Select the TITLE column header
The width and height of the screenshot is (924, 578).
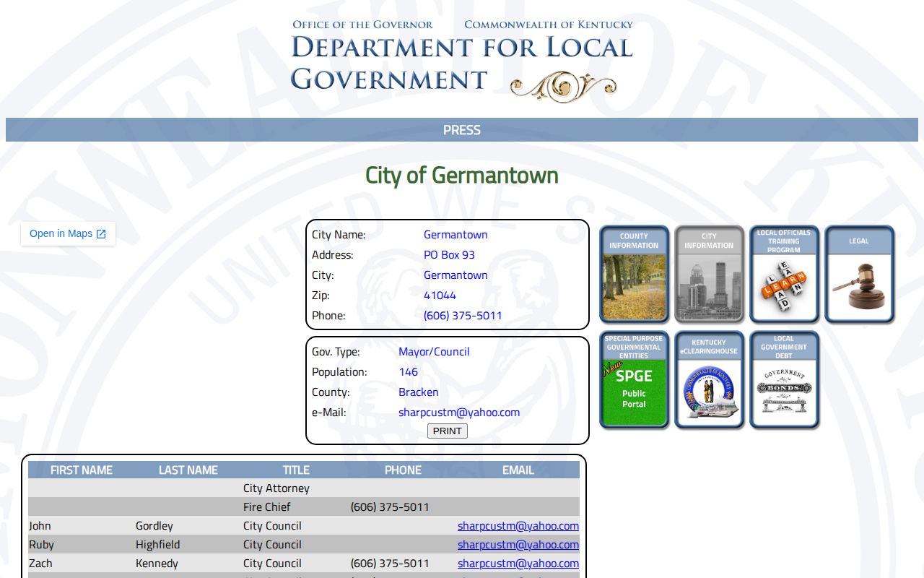(296, 470)
